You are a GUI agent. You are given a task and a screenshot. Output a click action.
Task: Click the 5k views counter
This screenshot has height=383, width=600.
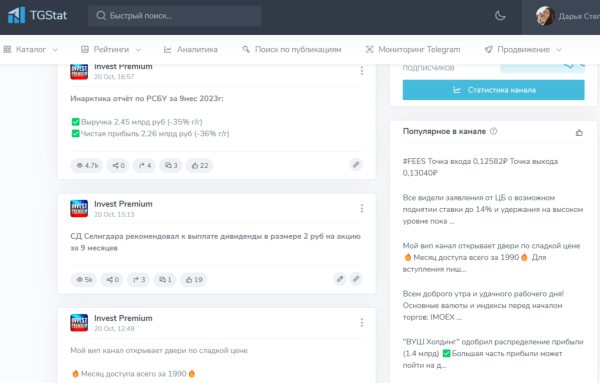tap(84, 280)
